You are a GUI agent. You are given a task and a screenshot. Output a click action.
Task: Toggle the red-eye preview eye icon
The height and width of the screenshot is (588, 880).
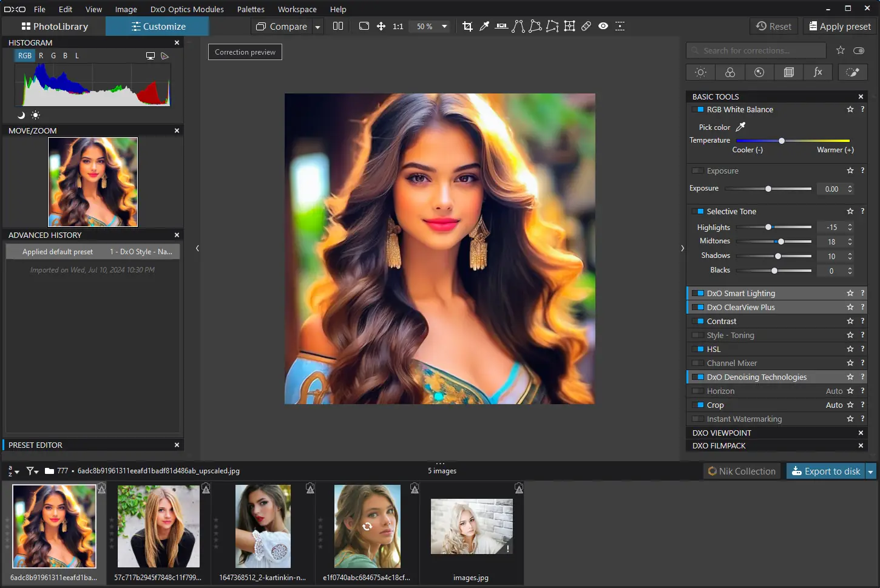coord(603,26)
